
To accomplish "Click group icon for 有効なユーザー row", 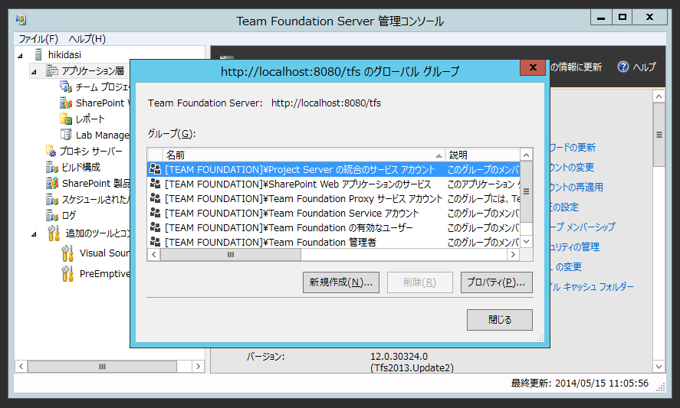I will [x=155, y=227].
